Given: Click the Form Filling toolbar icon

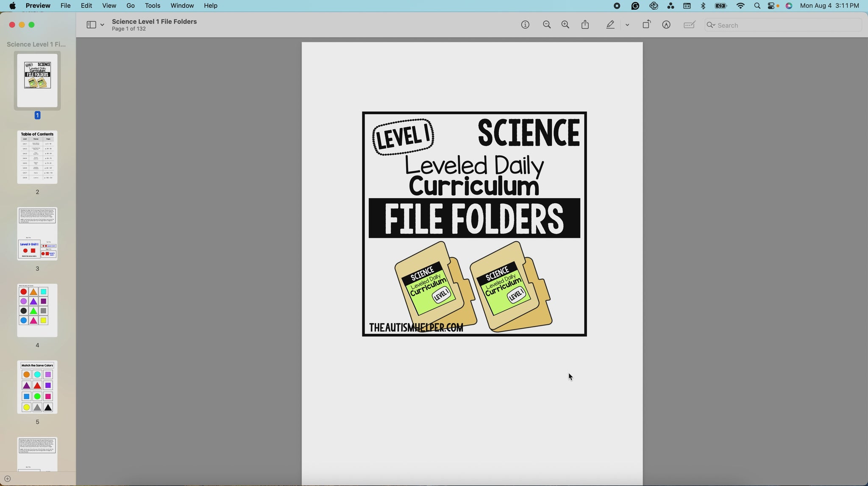Looking at the screenshot, I should tap(690, 25).
